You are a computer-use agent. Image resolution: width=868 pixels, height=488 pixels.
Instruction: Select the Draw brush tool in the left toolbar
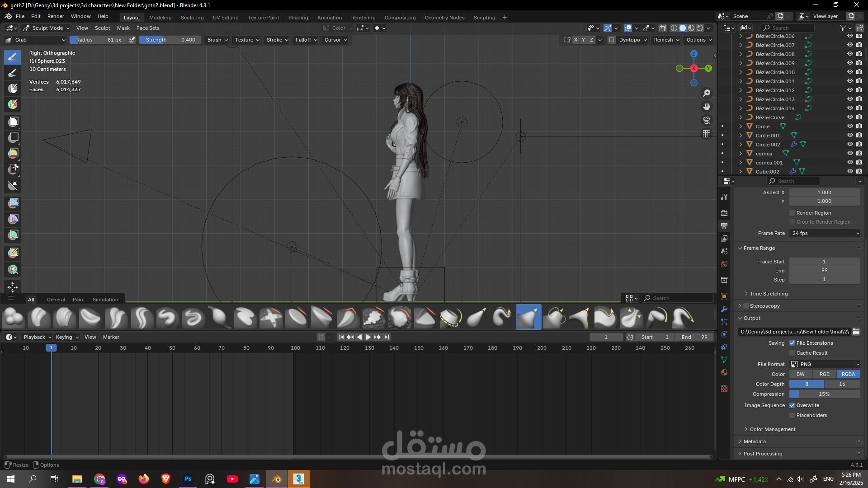click(x=13, y=57)
